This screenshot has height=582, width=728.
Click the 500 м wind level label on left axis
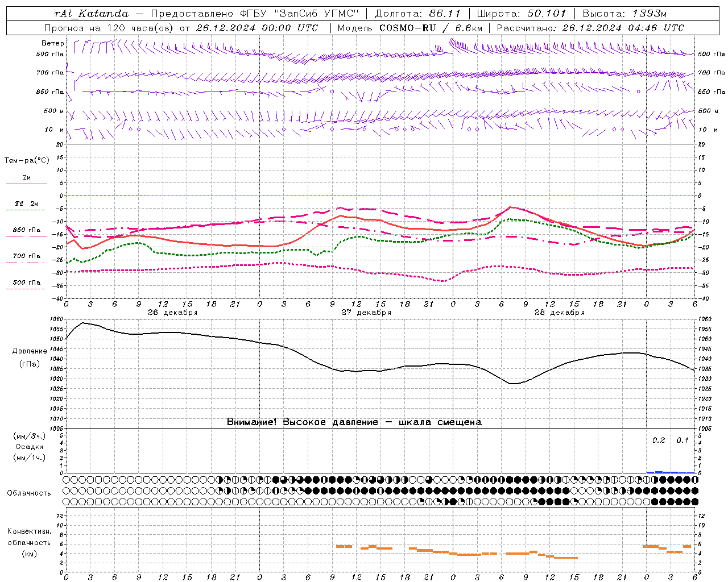[54, 111]
